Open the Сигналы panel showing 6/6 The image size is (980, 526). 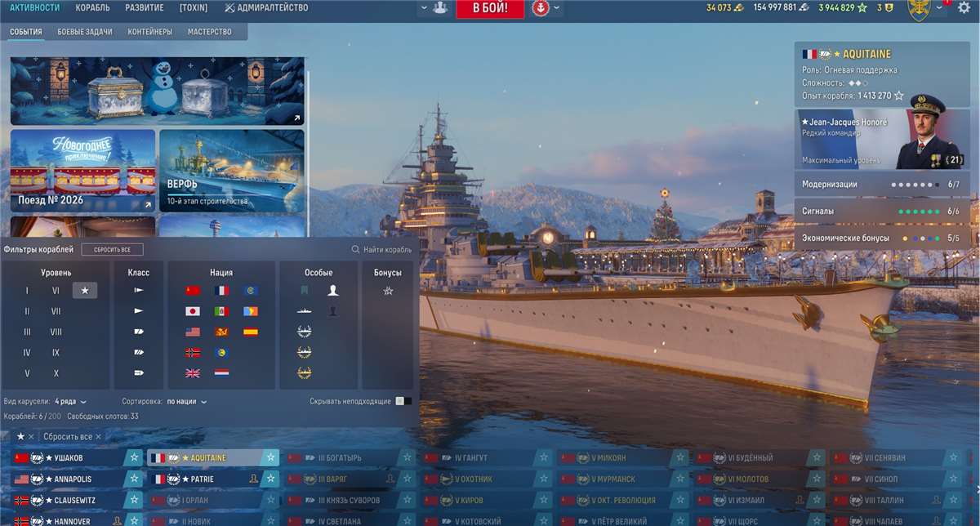click(x=882, y=210)
